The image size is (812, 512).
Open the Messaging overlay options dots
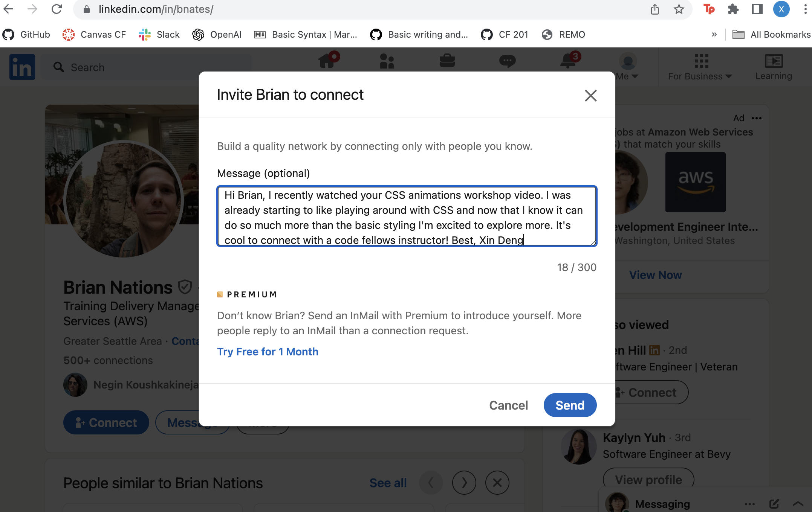[750, 504]
